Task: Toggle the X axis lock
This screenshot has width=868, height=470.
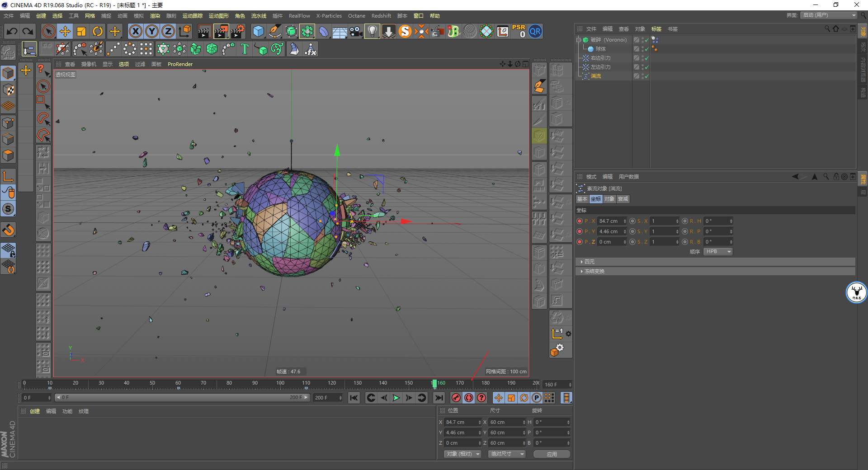Action: [x=135, y=31]
